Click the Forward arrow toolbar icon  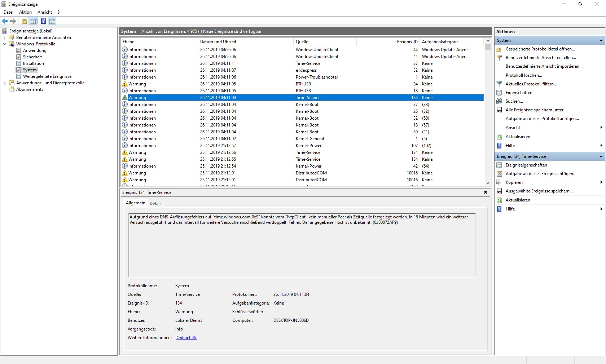coord(13,21)
